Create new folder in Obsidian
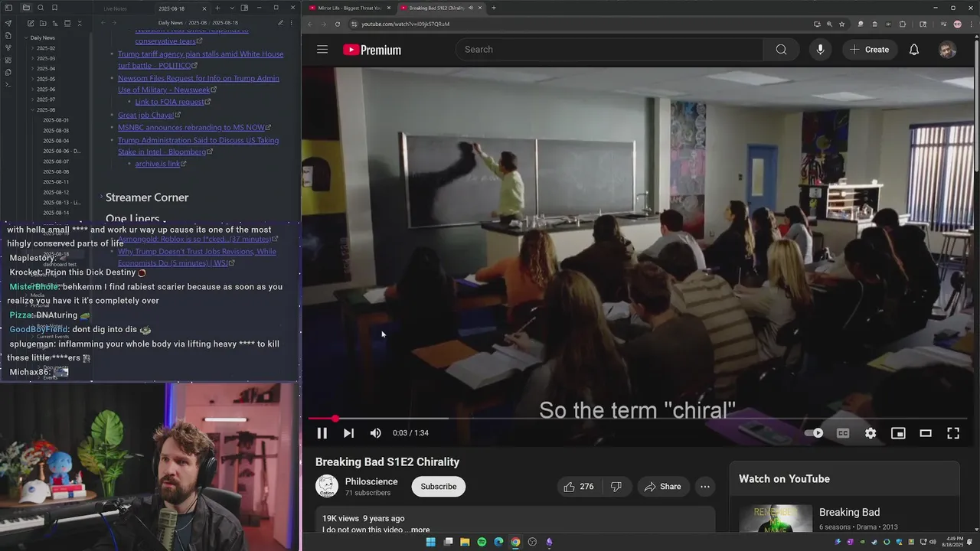 coord(43,23)
